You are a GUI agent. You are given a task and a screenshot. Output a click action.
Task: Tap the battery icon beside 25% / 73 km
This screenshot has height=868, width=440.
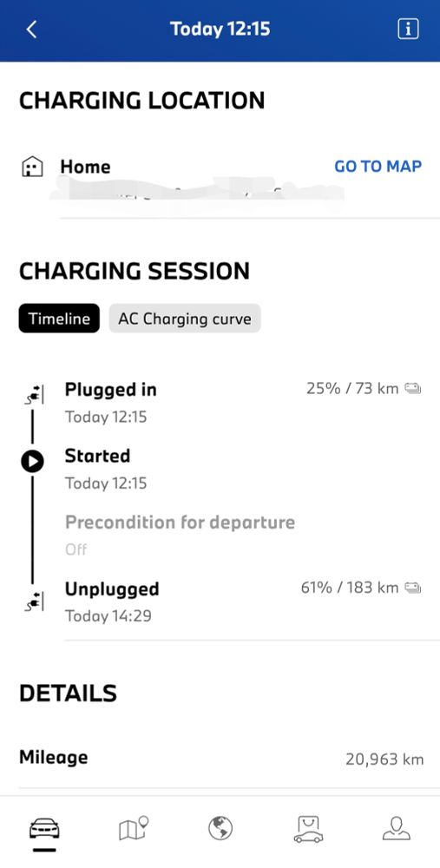click(413, 389)
